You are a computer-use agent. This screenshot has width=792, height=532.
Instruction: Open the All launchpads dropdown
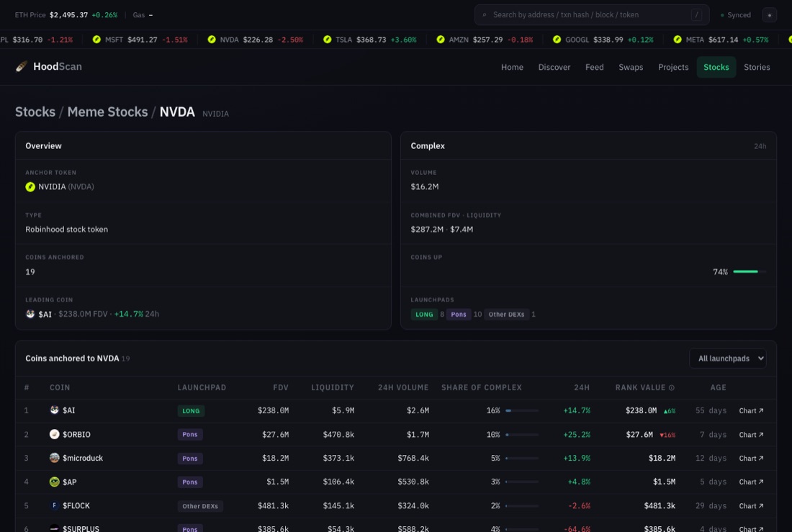[x=727, y=359]
